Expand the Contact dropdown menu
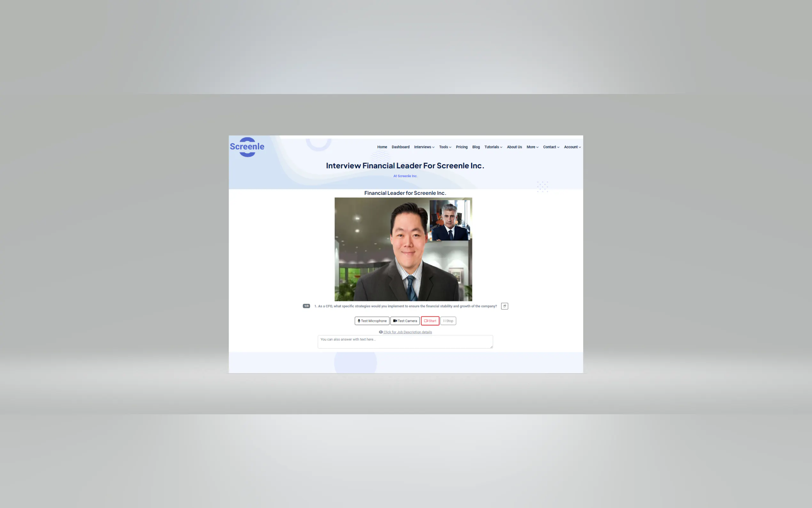Image resolution: width=812 pixels, height=508 pixels. tap(551, 147)
